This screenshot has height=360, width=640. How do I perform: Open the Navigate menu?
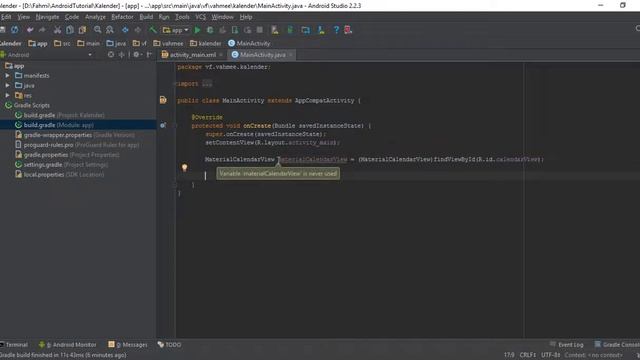47,17
